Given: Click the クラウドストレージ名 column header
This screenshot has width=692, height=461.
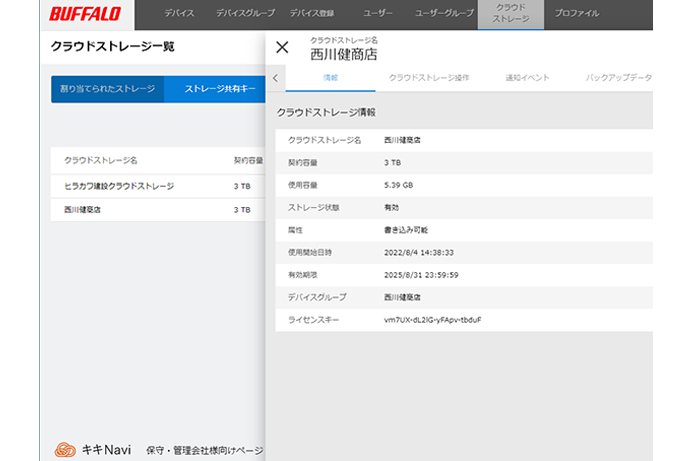Looking at the screenshot, I should [101, 161].
